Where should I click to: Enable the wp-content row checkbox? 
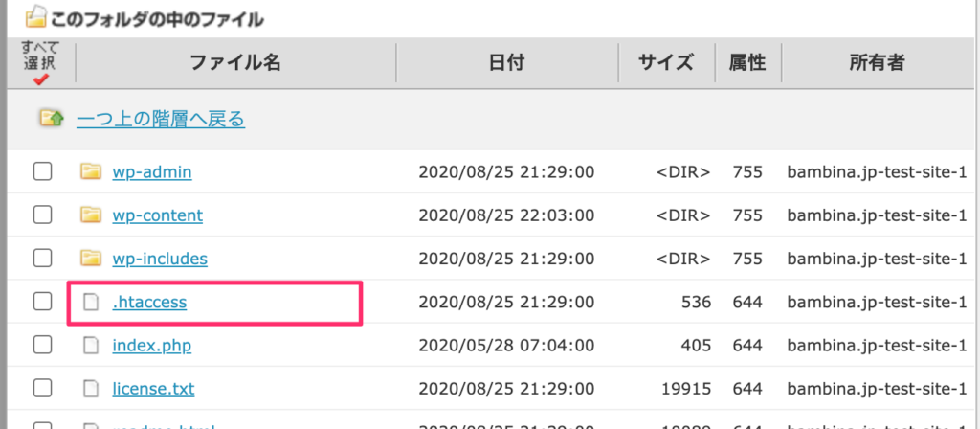tap(42, 215)
